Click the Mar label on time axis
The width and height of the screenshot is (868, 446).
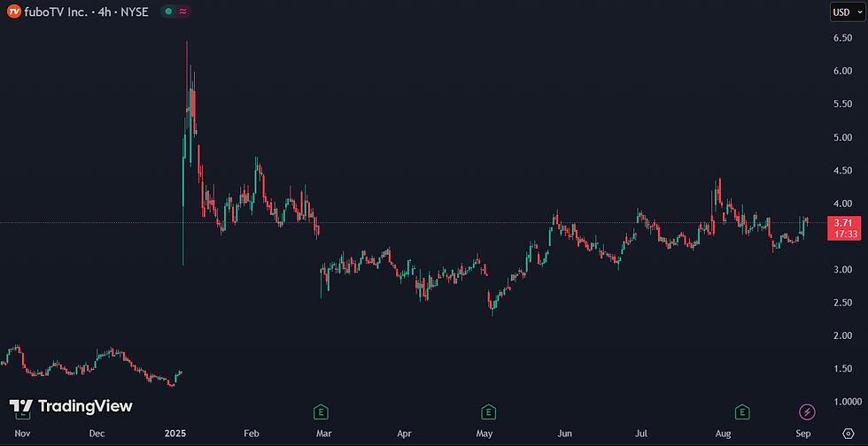pos(324,434)
